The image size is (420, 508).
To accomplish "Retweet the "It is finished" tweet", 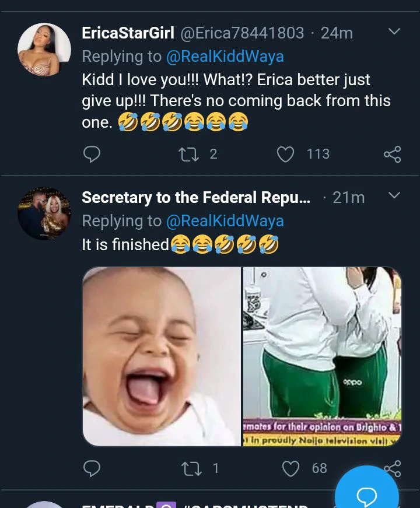I will [191, 468].
